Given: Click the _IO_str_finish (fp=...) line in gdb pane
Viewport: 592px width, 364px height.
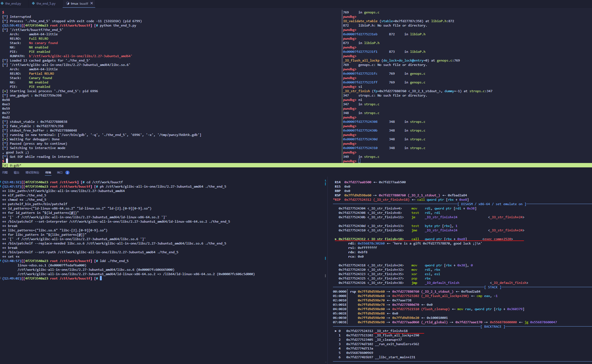Looking at the screenshot, I should 418,91.
